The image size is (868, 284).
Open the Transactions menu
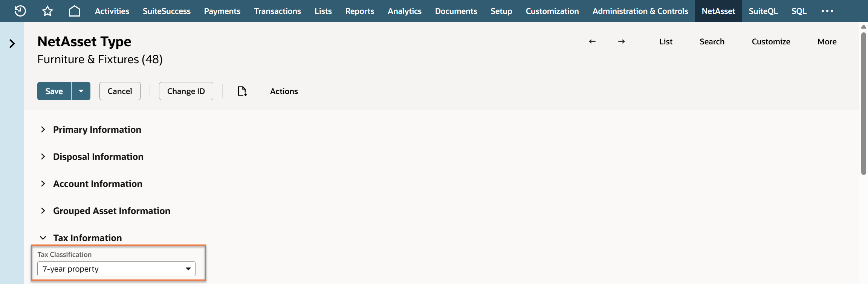278,11
